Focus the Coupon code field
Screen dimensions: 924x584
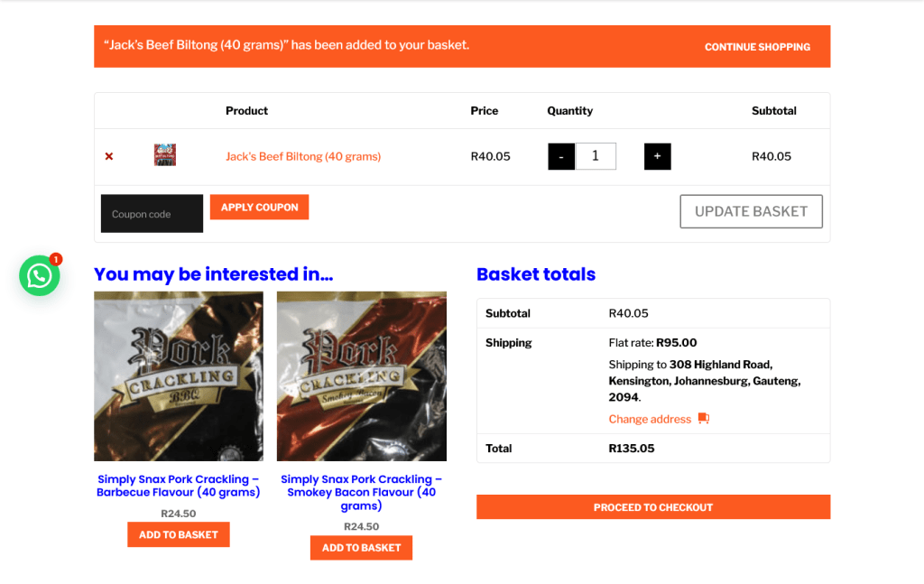tap(152, 214)
